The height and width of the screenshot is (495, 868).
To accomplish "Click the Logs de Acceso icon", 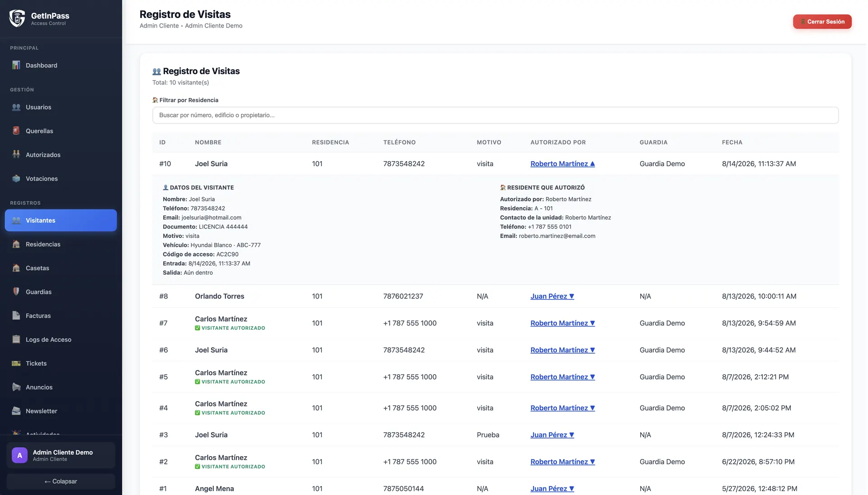I will tap(16, 340).
